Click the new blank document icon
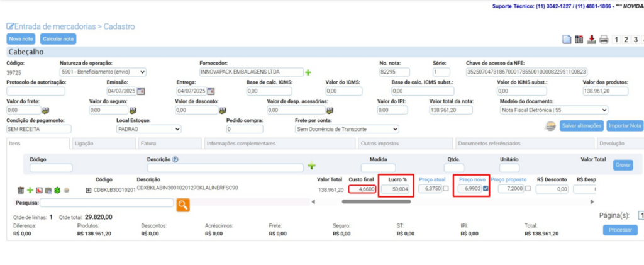 [x=567, y=40]
